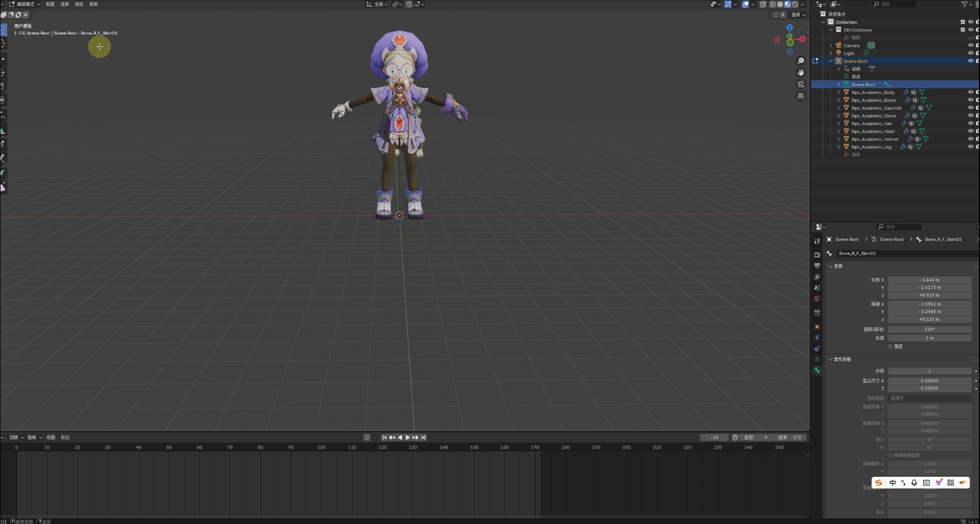
Task: Expand the Camera item in outliner
Action: point(831,46)
